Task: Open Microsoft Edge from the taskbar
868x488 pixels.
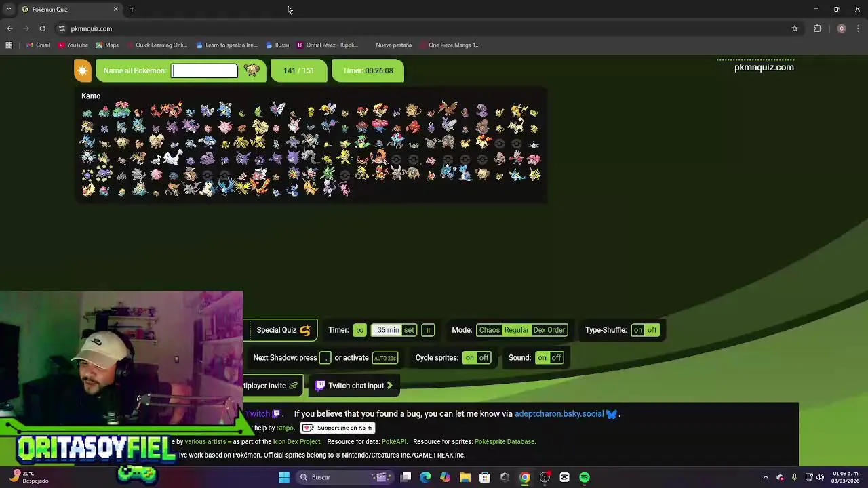Action: click(425, 477)
